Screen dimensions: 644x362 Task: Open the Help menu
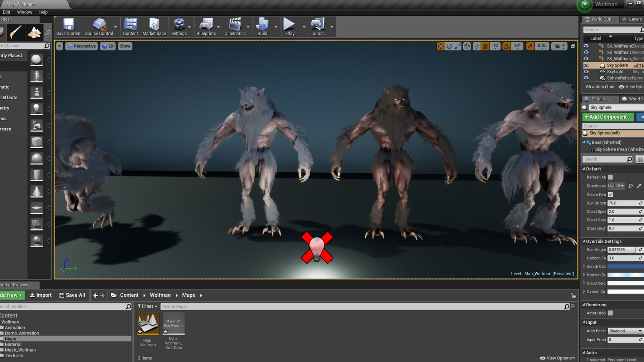click(x=43, y=12)
